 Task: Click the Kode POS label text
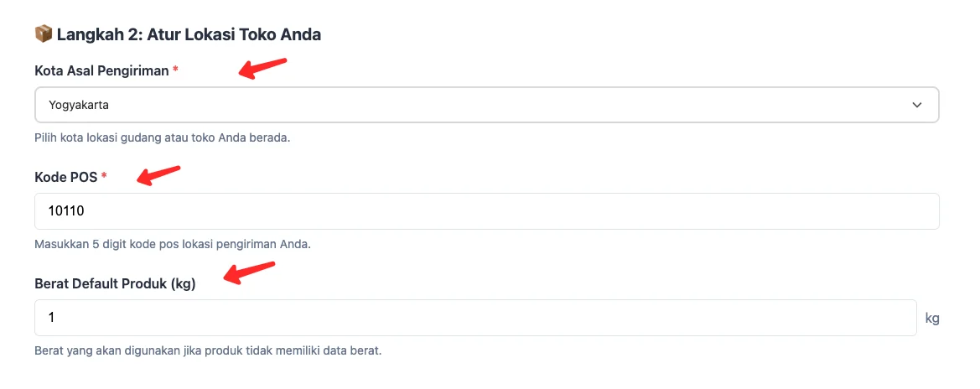66,177
